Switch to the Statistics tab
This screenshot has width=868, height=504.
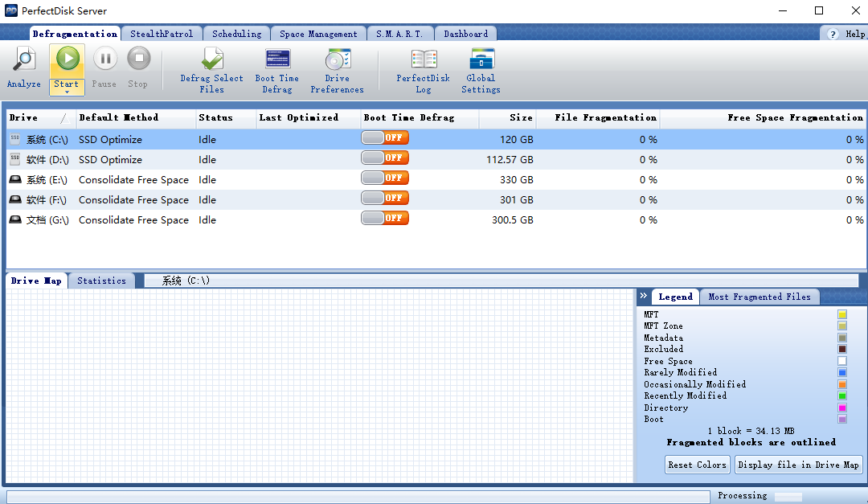click(101, 281)
